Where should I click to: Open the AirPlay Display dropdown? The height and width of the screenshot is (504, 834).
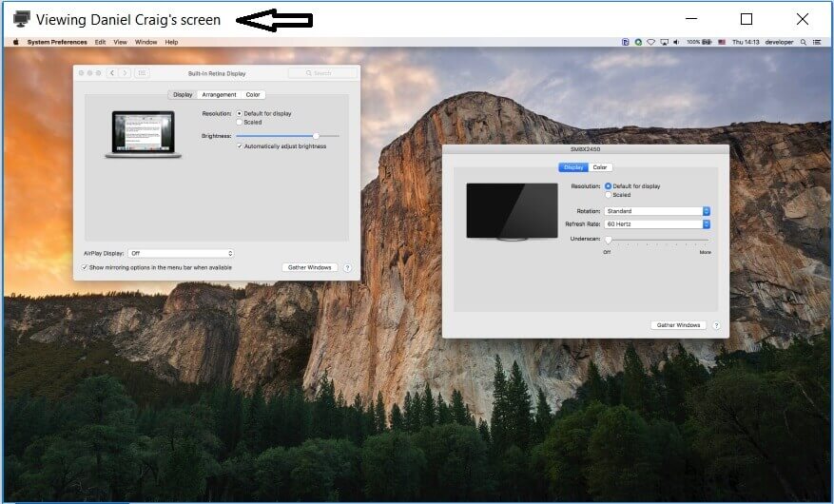tap(181, 254)
